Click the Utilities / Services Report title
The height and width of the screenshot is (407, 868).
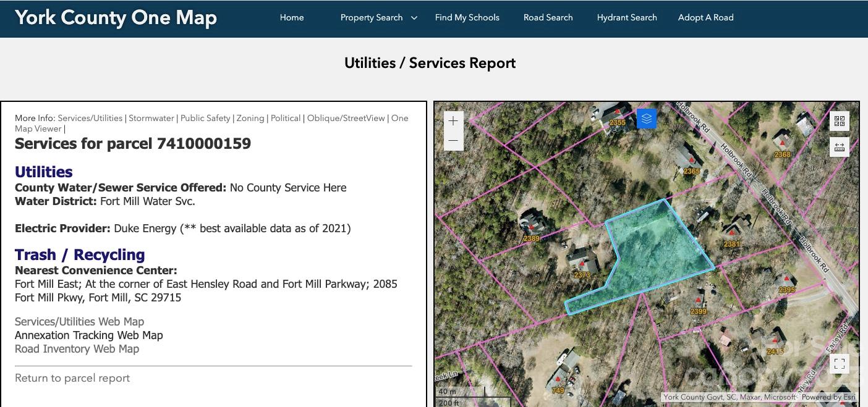pyautogui.click(x=430, y=63)
